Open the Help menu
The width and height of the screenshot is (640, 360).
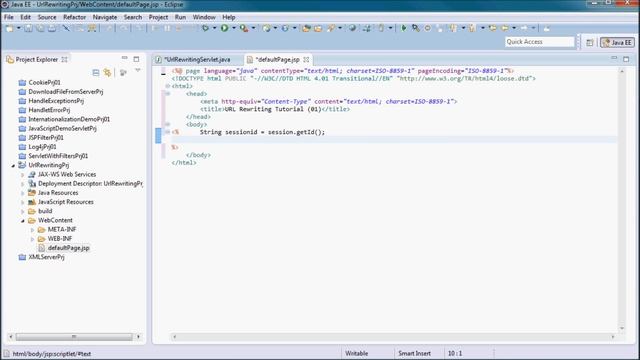pos(229,17)
